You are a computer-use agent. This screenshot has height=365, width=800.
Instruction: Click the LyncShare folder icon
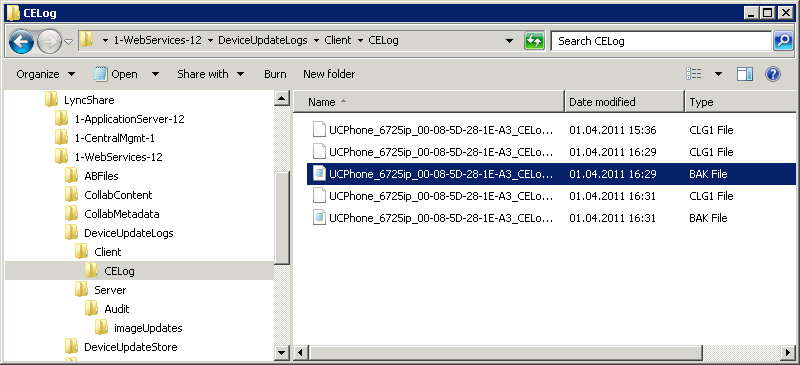click(51, 100)
